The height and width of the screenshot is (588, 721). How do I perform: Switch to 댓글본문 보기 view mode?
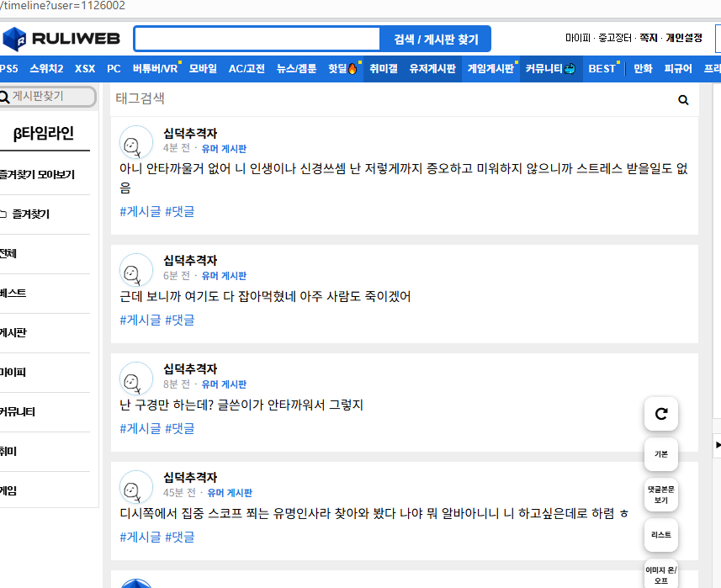(x=660, y=494)
